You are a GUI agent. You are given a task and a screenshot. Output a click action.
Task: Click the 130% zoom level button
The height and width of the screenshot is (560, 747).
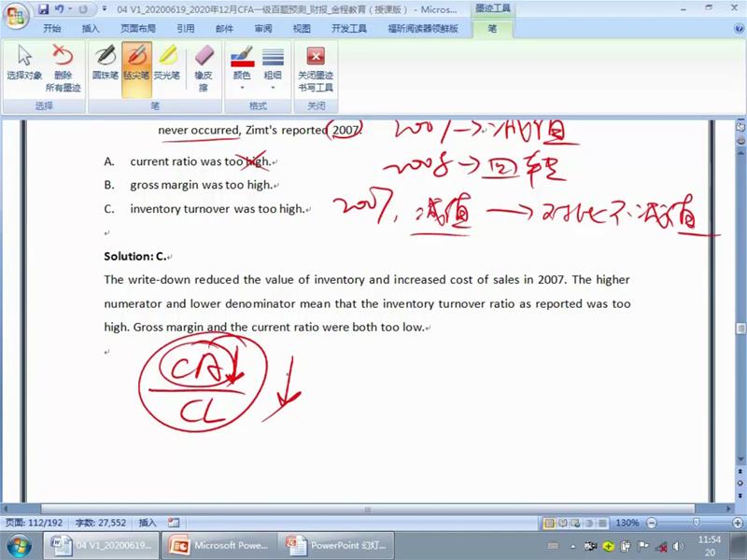(627, 523)
